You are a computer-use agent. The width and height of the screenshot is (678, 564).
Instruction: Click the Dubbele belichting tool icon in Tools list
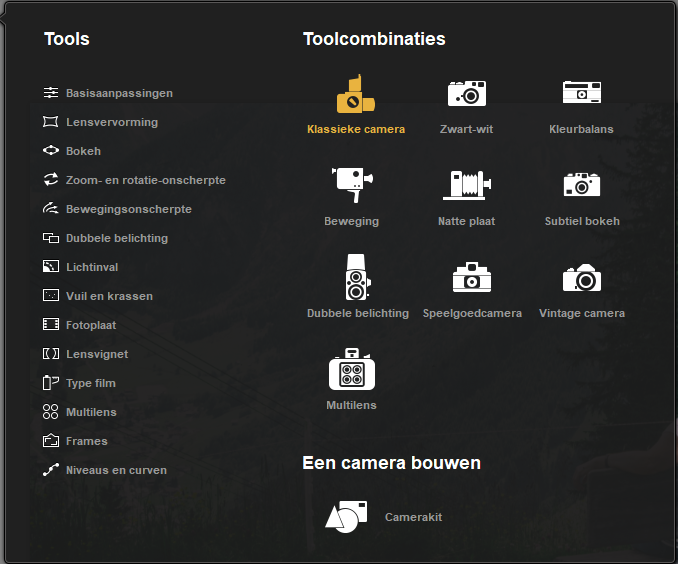pos(51,237)
